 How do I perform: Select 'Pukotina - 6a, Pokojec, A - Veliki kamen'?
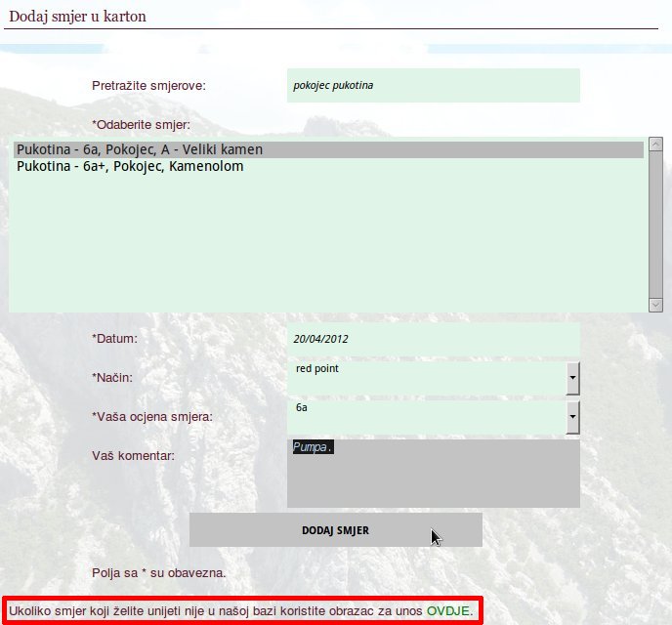pyautogui.click(x=328, y=150)
